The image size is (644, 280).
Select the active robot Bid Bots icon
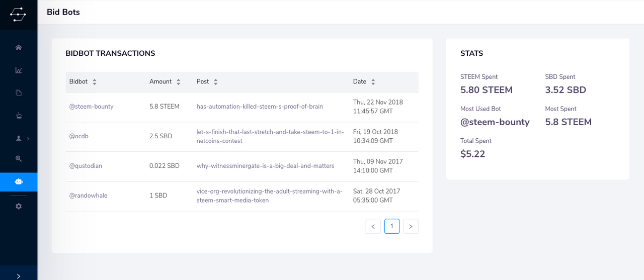pos(19,182)
